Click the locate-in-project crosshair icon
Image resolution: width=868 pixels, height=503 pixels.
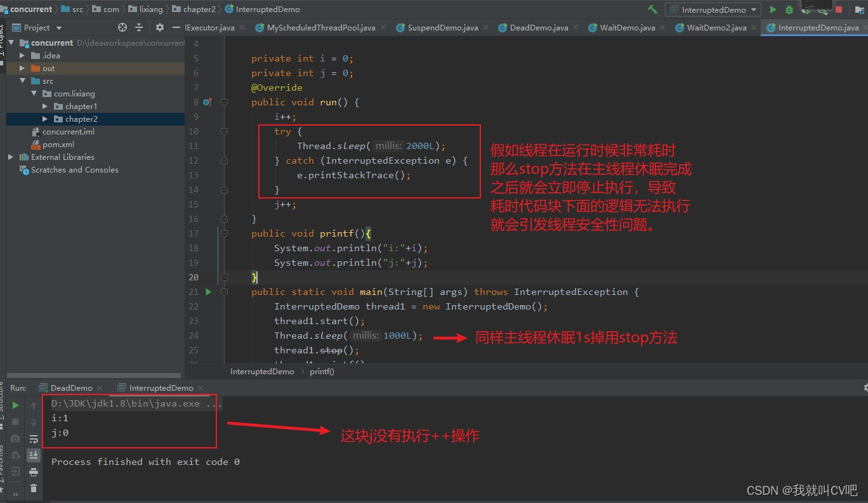[x=122, y=27]
